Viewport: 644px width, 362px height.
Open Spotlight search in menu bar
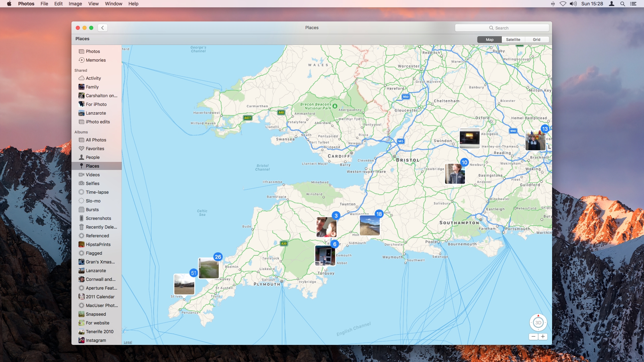click(x=623, y=4)
